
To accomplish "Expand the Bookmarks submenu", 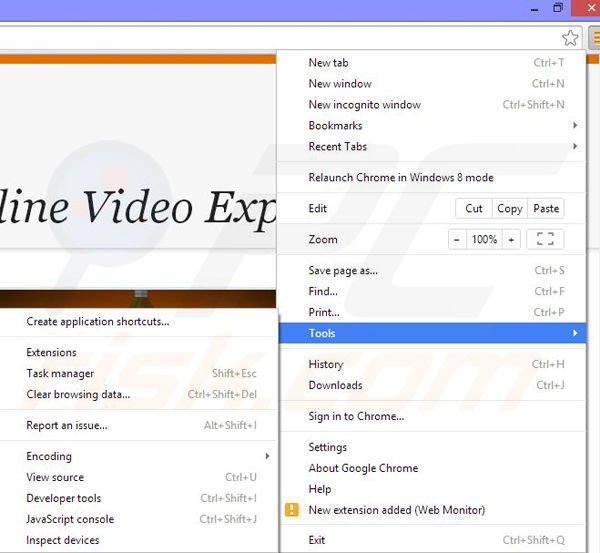I will pos(432,126).
